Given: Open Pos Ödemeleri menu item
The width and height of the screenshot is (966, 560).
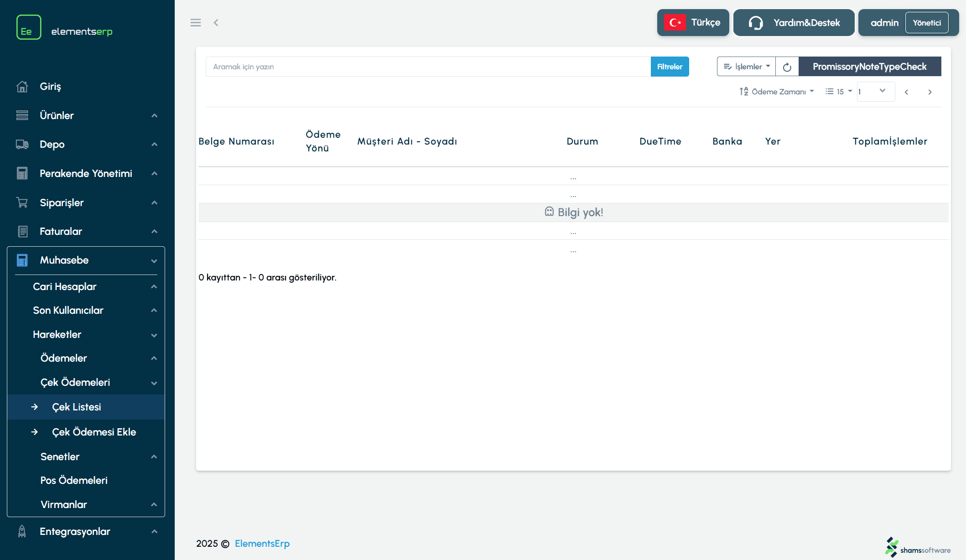Looking at the screenshot, I should click(74, 481).
